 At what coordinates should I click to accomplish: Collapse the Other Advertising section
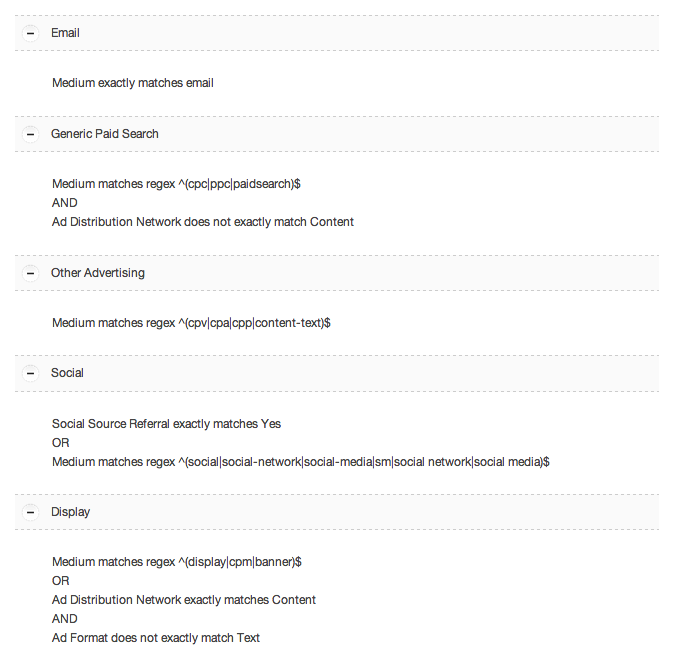[x=31, y=273]
